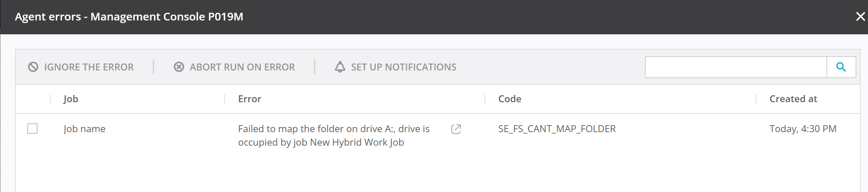The height and width of the screenshot is (192, 868).
Task: Sort by the Code column header
Action: coord(510,99)
